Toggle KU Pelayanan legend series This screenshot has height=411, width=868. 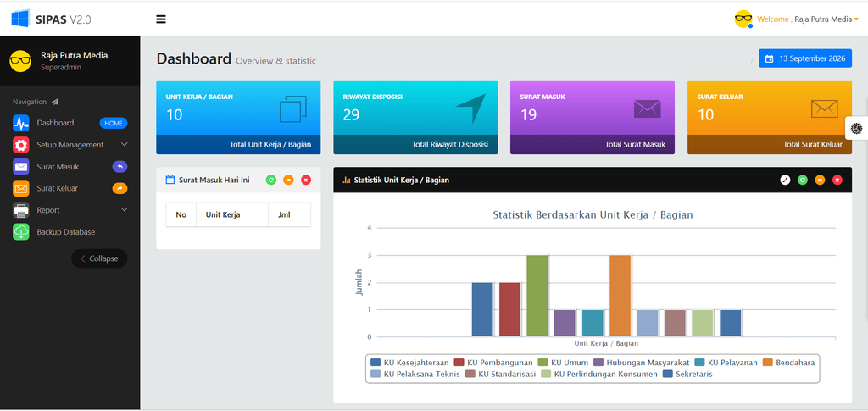pos(726,363)
